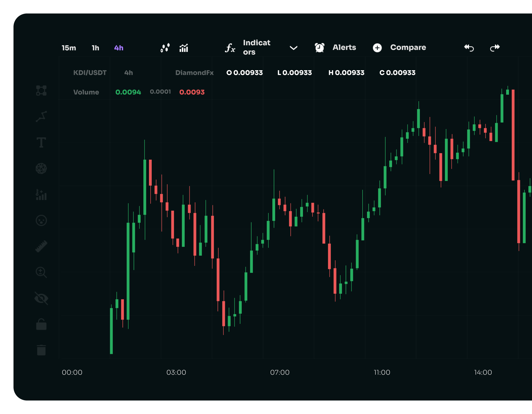
Task: Toggle hide all drawings eye icon
Action: click(x=41, y=298)
